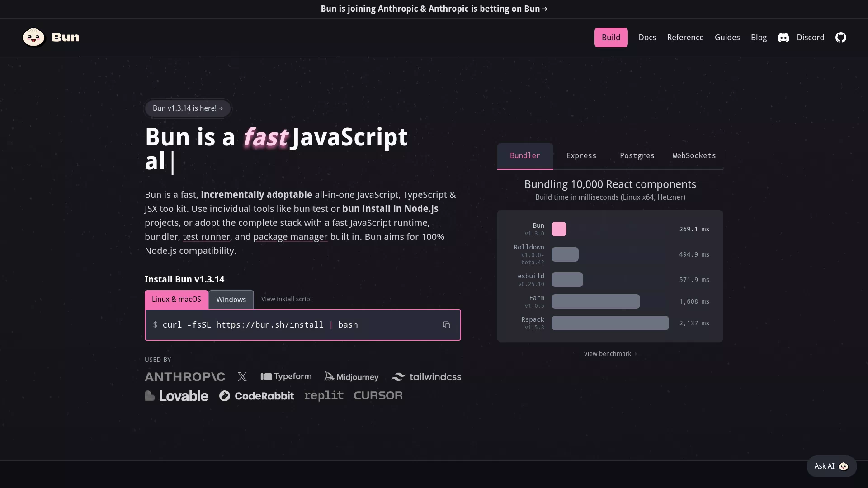Open the Docs navigation link

(x=647, y=38)
